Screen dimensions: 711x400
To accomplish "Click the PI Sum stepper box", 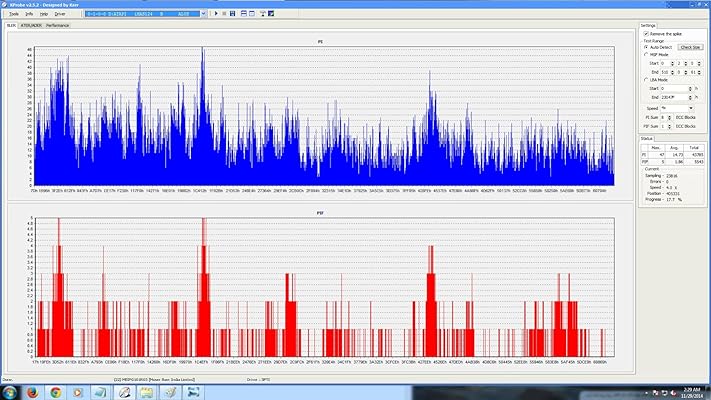I will click(663, 118).
